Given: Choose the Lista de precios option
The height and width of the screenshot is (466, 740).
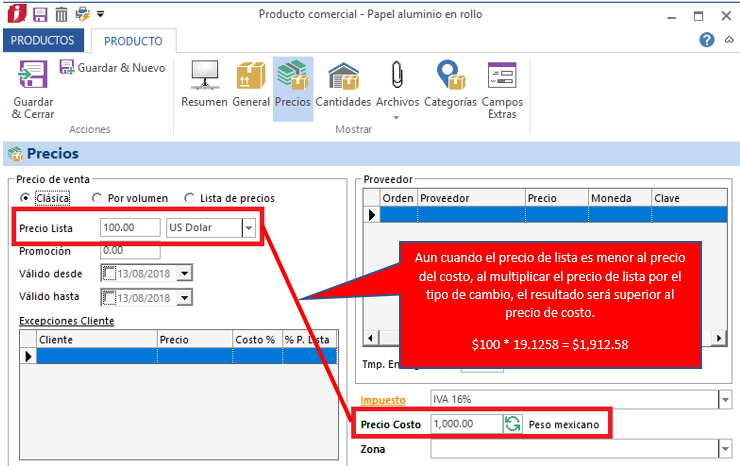Looking at the screenshot, I should [x=190, y=198].
